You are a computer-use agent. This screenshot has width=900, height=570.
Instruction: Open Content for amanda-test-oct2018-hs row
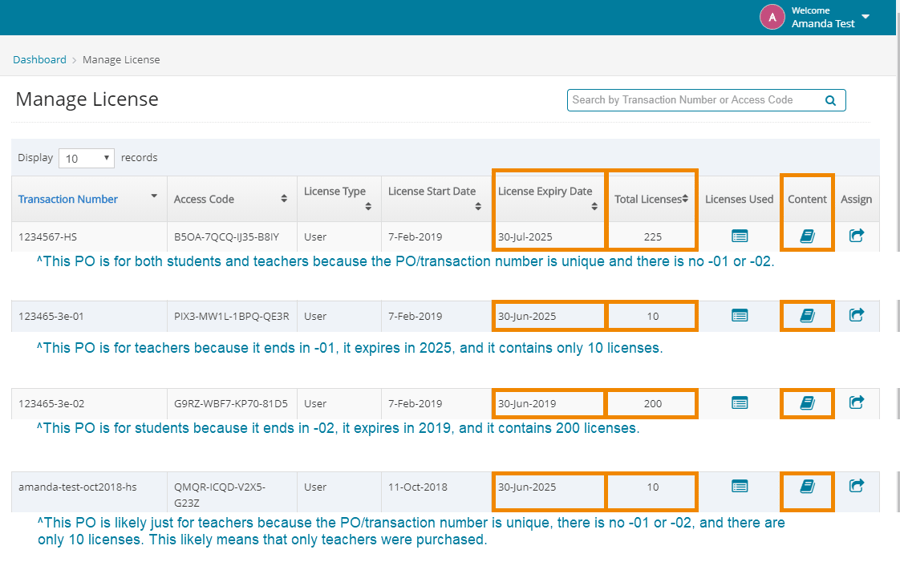(x=807, y=486)
